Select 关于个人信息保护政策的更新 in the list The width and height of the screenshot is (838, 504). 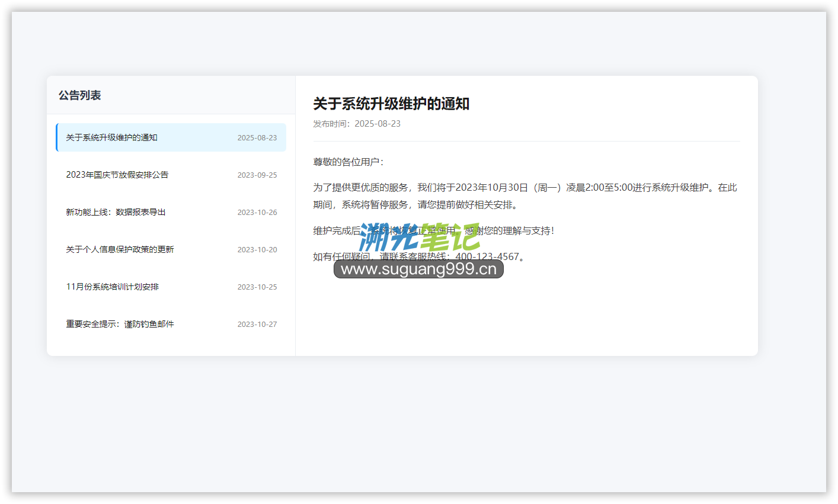(120, 249)
